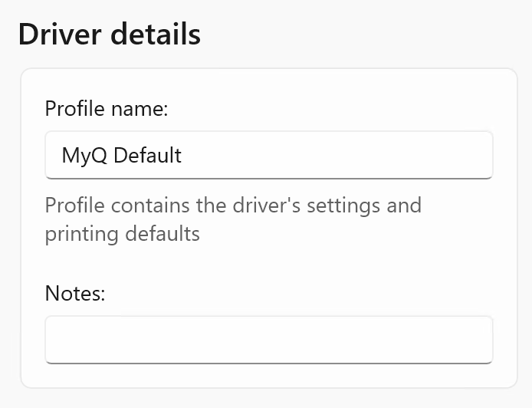This screenshot has width=532, height=408.
Task: Click the word "Profile" in the description
Action: coord(73,206)
